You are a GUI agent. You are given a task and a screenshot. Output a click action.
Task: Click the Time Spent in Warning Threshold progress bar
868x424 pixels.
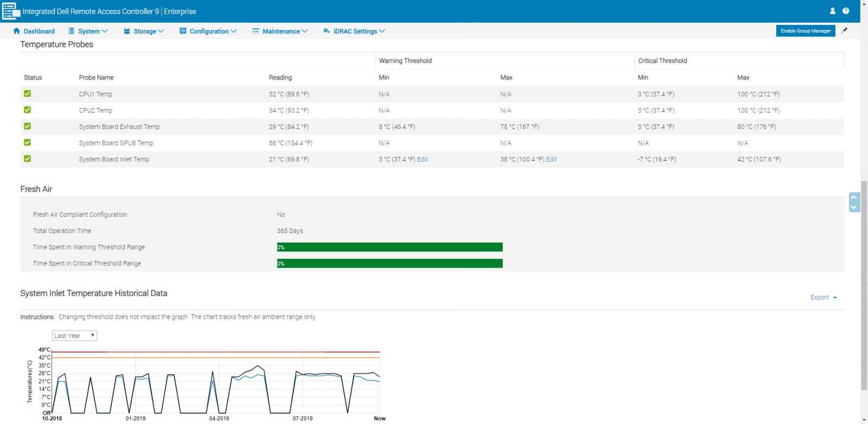pyautogui.click(x=390, y=247)
